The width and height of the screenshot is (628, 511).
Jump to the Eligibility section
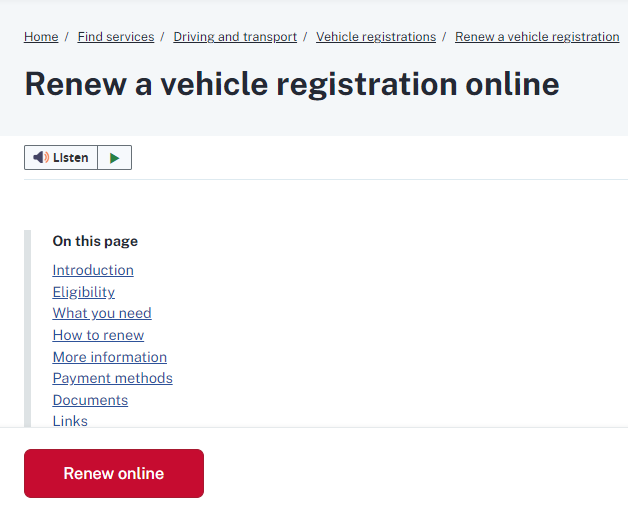pos(84,292)
